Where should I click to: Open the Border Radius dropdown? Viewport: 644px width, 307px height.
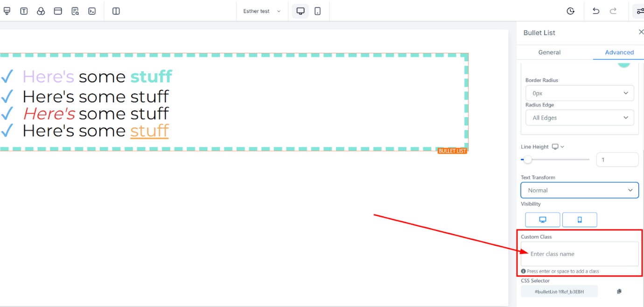580,93
